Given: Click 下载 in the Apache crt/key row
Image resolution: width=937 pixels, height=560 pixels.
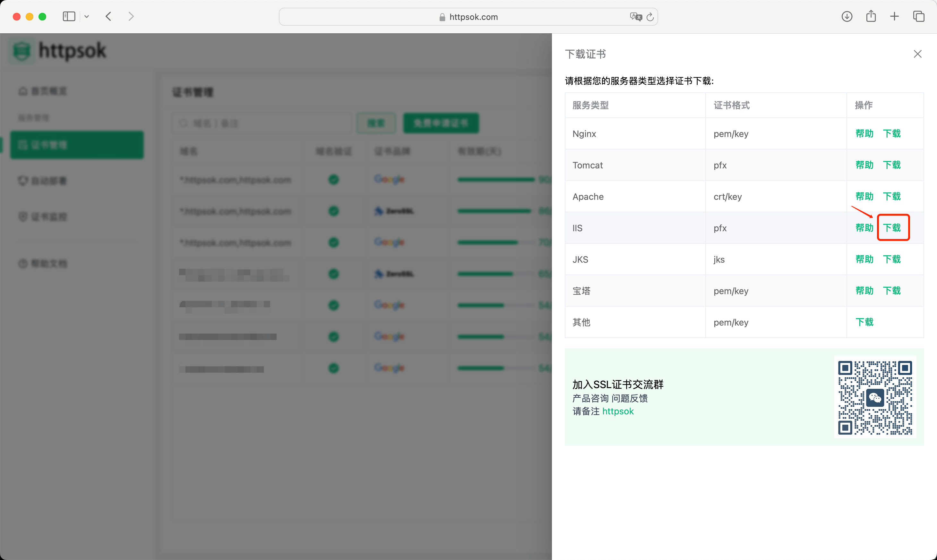Looking at the screenshot, I should pos(892,196).
